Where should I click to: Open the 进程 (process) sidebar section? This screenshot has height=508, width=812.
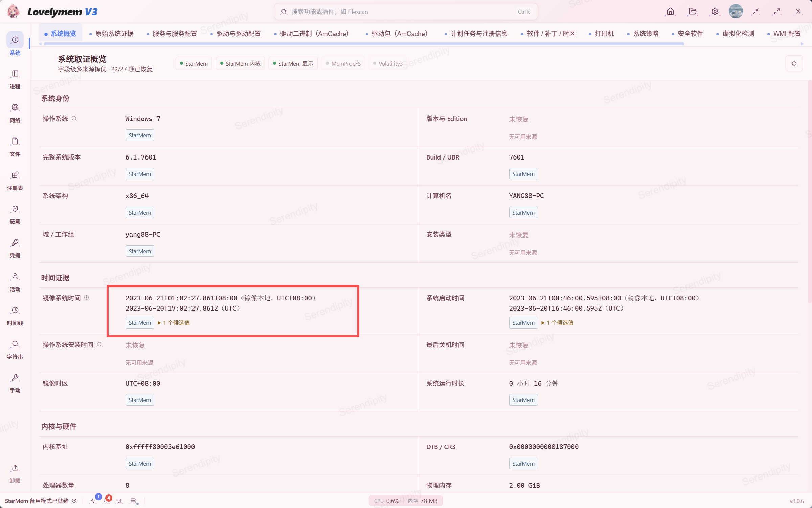click(15, 79)
